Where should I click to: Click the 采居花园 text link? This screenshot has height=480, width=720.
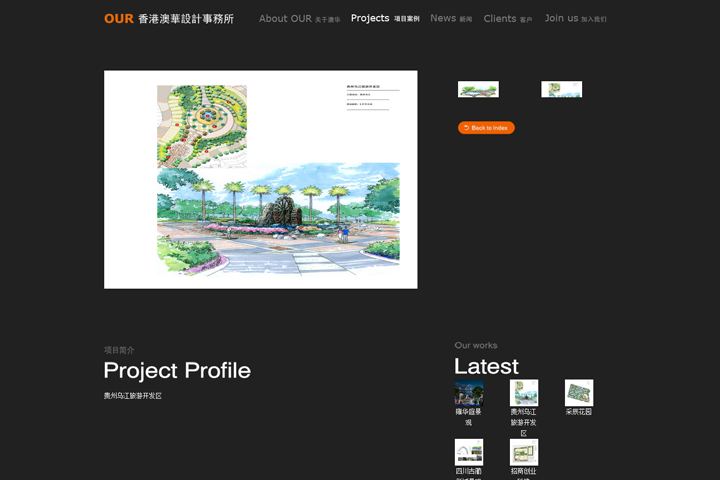click(579, 412)
